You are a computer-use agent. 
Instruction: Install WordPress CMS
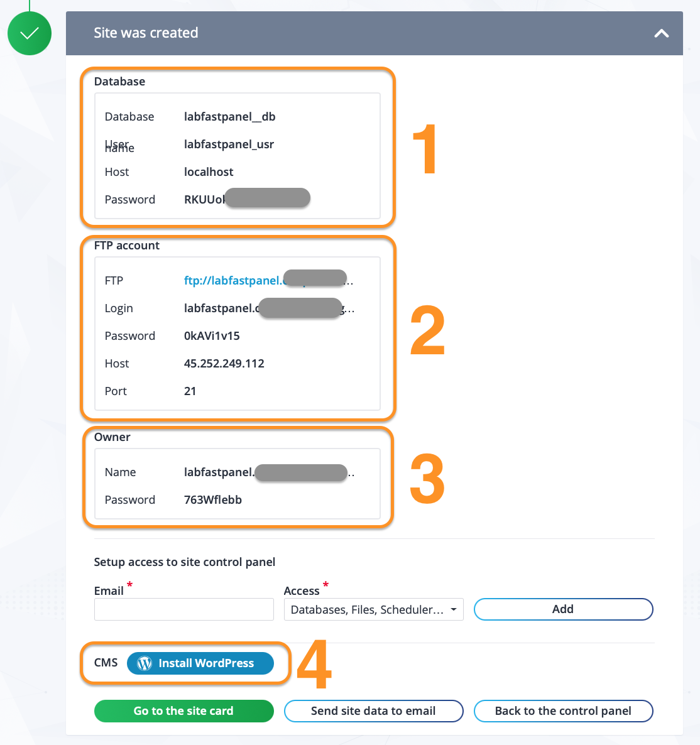(x=200, y=663)
